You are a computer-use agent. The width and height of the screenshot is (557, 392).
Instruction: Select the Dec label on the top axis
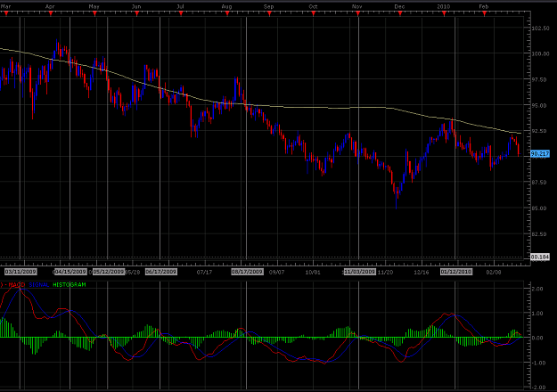click(x=399, y=6)
